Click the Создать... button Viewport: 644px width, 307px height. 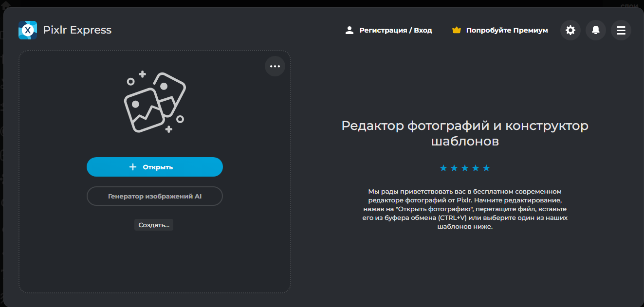point(154,225)
